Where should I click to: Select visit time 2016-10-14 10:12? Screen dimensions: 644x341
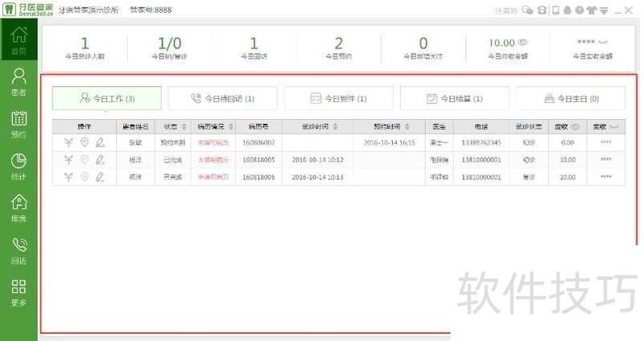click(317, 160)
